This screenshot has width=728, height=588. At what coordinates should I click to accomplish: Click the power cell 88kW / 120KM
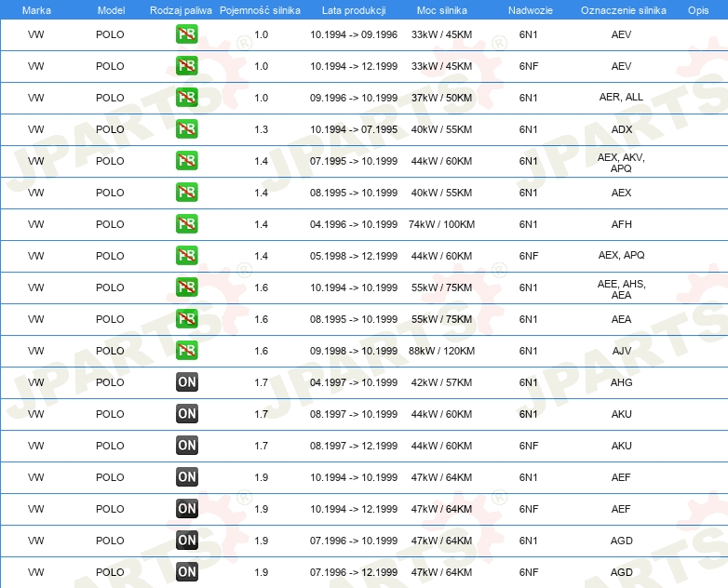(441, 351)
